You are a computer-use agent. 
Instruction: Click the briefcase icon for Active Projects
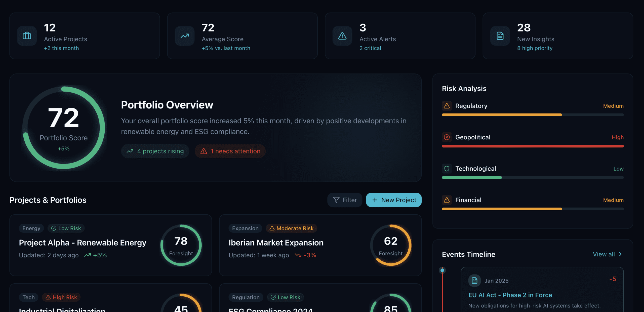[27, 36]
